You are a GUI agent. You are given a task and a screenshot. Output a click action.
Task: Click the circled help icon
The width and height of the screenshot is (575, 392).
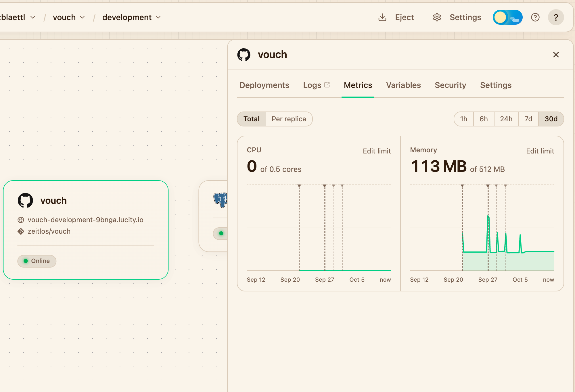[535, 18]
